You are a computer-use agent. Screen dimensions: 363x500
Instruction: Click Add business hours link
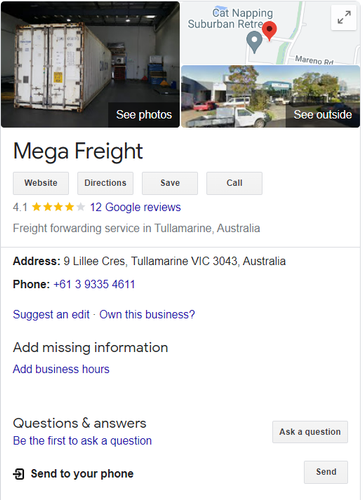tap(61, 369)
